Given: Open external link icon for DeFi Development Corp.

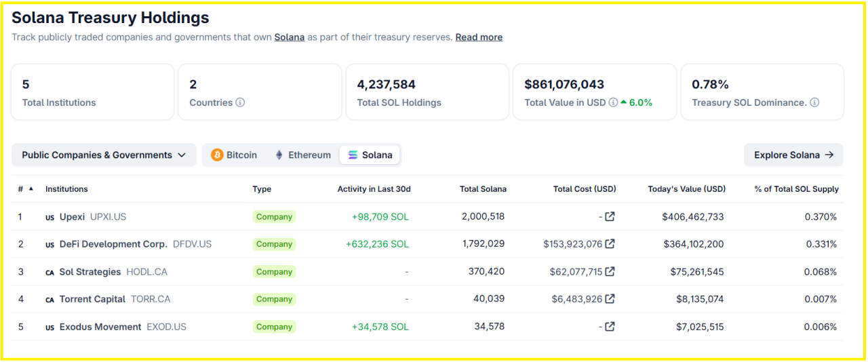Looking at the screenshot, I should click(610, 244).
